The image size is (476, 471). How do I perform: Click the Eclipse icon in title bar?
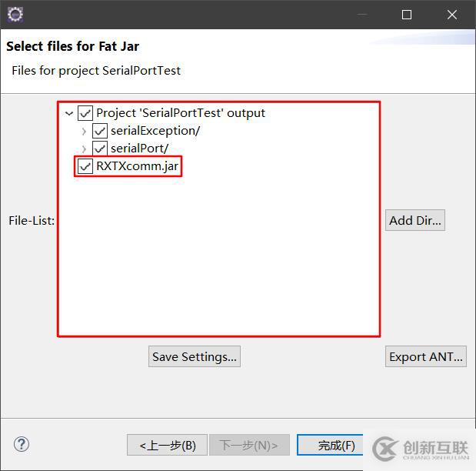point(15,14)
